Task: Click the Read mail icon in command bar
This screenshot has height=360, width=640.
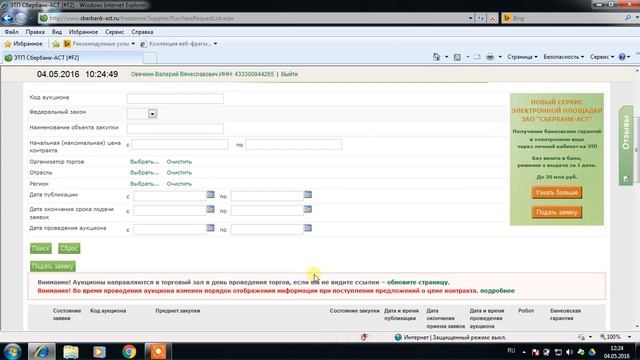Action: click(477, 57)
